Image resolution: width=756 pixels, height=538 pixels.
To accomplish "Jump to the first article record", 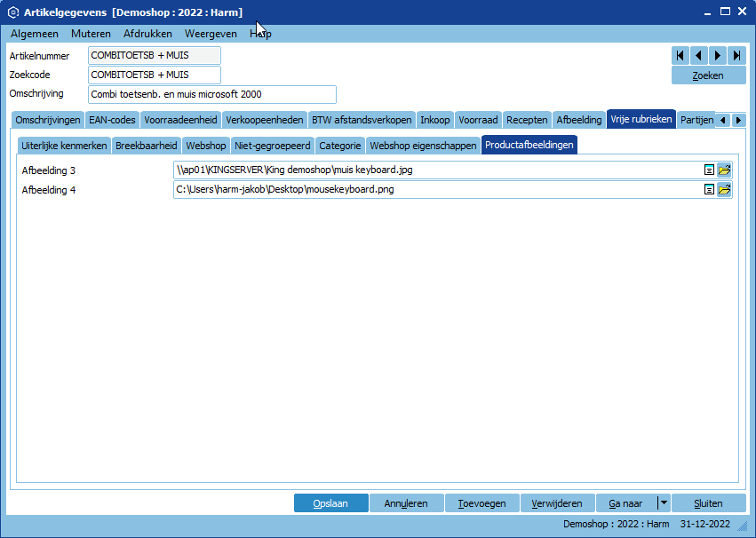I will pos(680,56).
